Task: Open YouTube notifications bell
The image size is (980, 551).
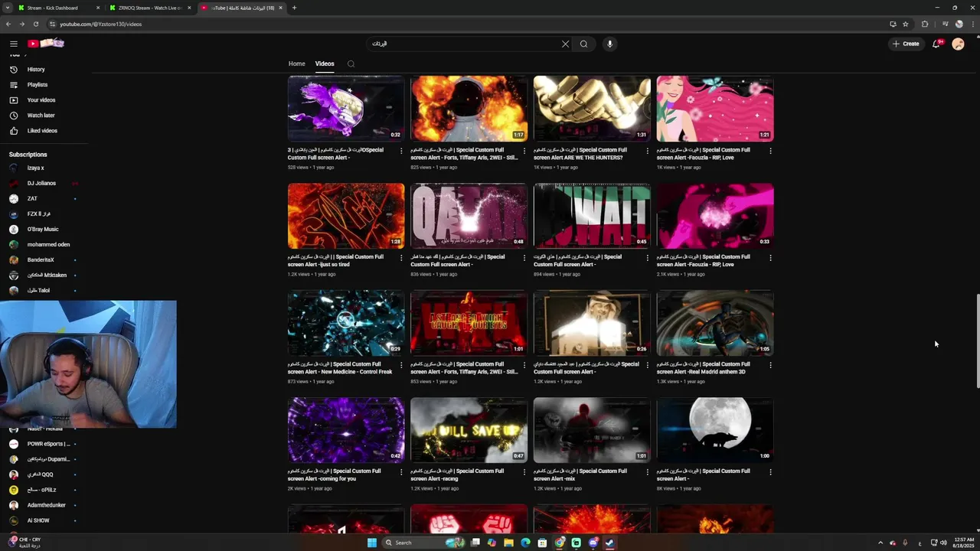Action: pyautogui.click(x=936, y=44)
